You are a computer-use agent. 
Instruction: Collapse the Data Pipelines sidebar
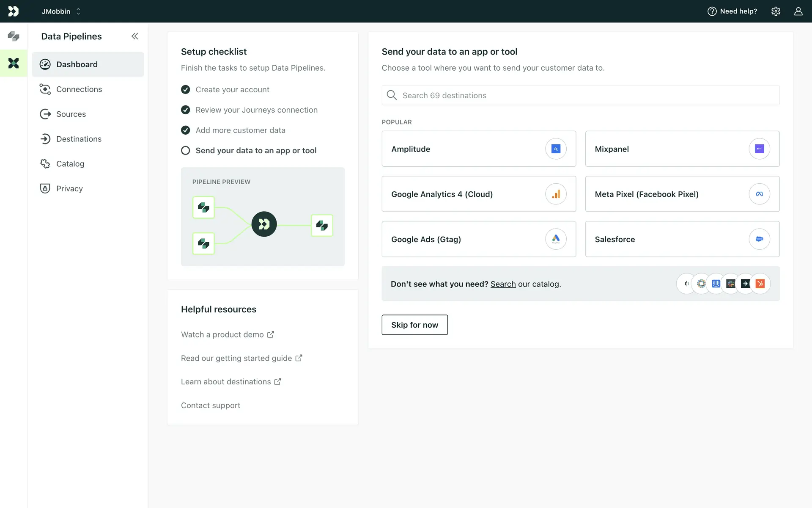[x=134, y=36]
